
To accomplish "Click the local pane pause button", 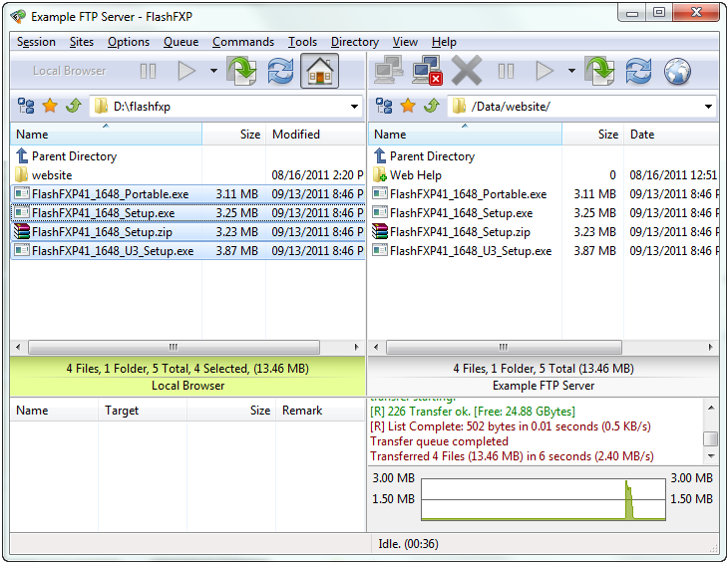I will (x=148, y=72).
